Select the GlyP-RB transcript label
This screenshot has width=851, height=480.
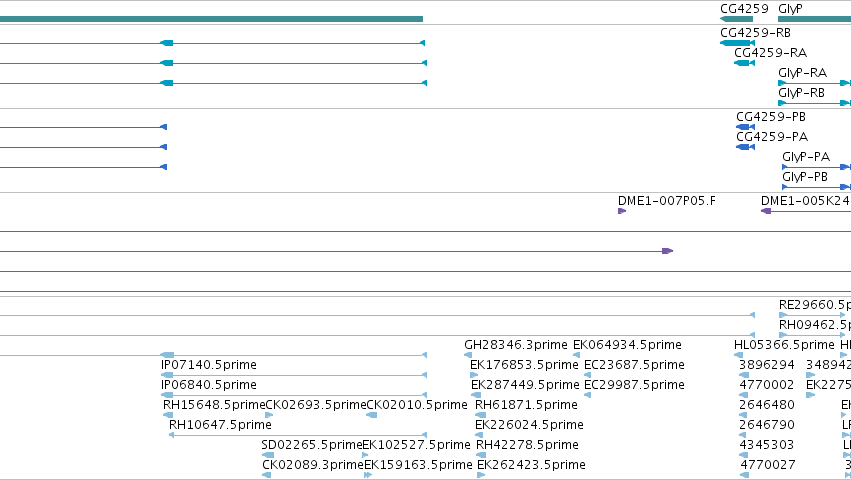pyautogui.click(x=801, y=93)
